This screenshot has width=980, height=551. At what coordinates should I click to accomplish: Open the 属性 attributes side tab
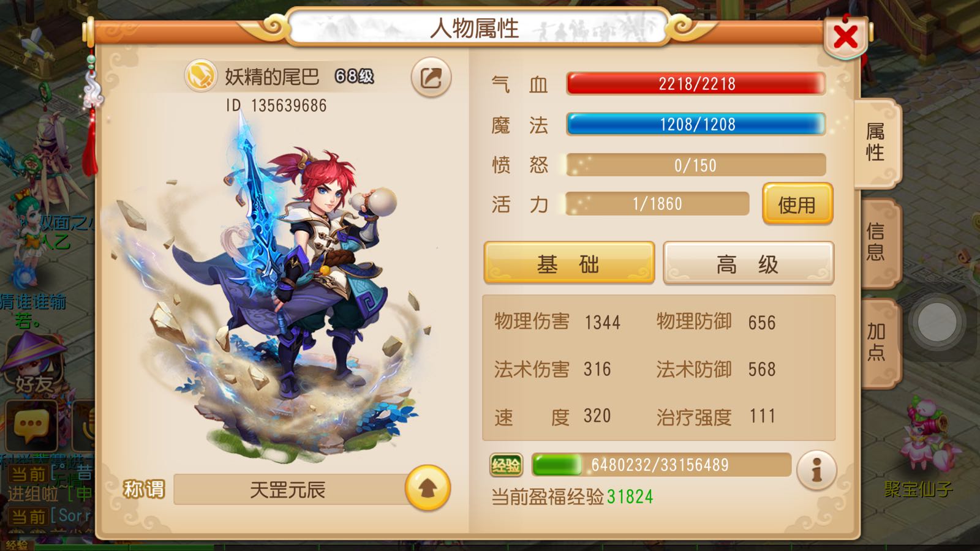tap(876, 142)
